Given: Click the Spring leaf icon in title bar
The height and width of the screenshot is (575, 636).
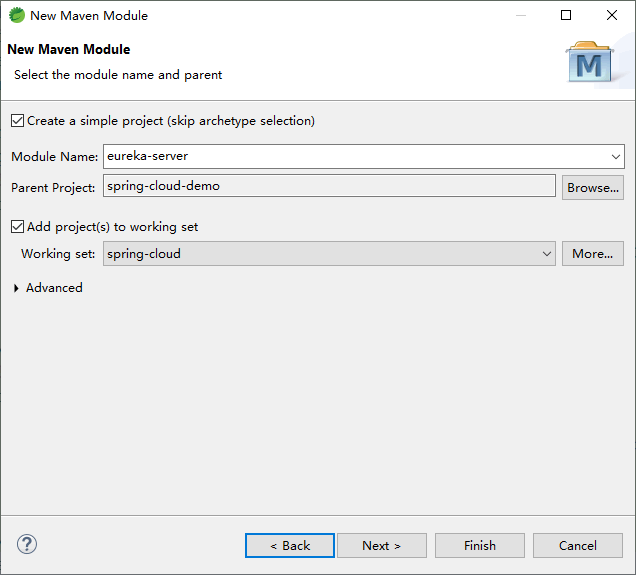Looking at the screenshot, I should pyautogui.click(x=16, y=16).
